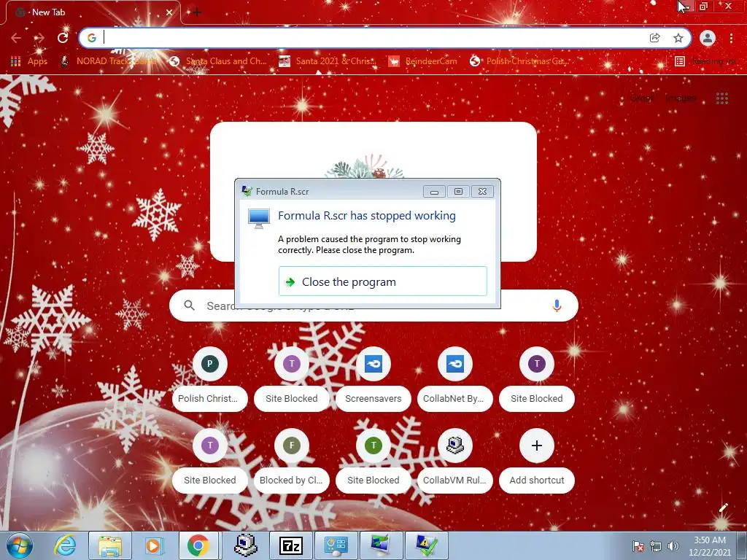
Task: Open Action Center flag in system tray
Action: pyautogui.click(x=638, y=546)
